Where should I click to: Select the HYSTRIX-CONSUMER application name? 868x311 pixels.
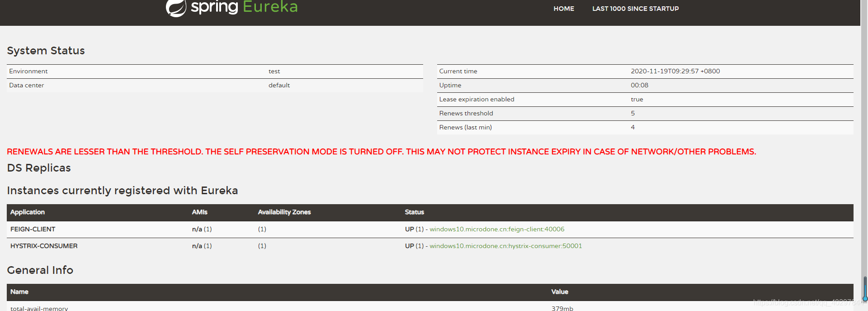click(44, 246)
